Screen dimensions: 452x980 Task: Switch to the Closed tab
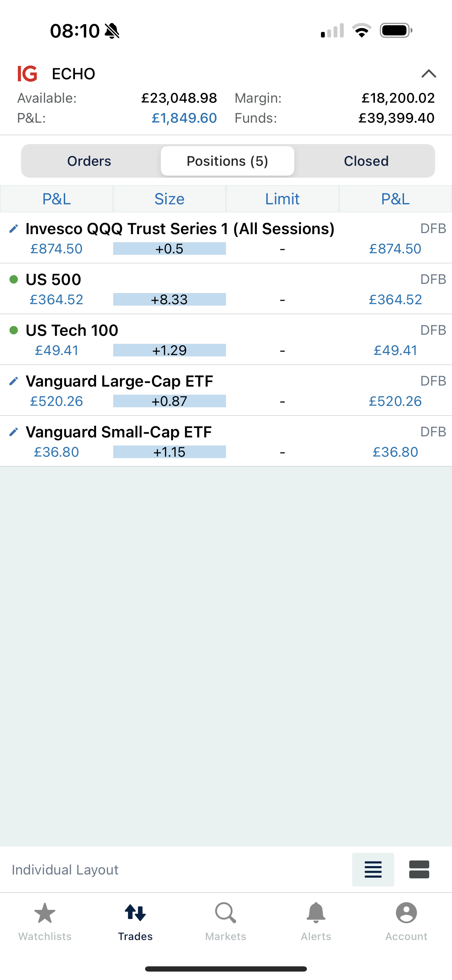point(366,161)
